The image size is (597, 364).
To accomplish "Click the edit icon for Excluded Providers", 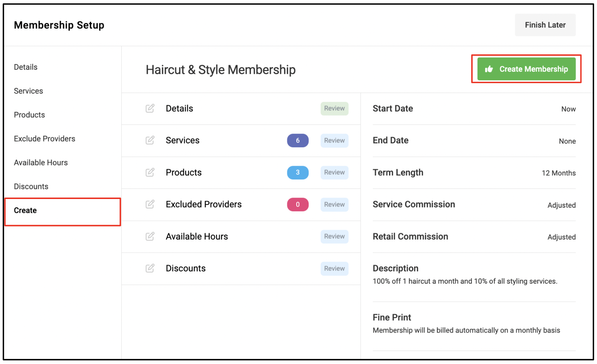I will [x=150, y=204].
